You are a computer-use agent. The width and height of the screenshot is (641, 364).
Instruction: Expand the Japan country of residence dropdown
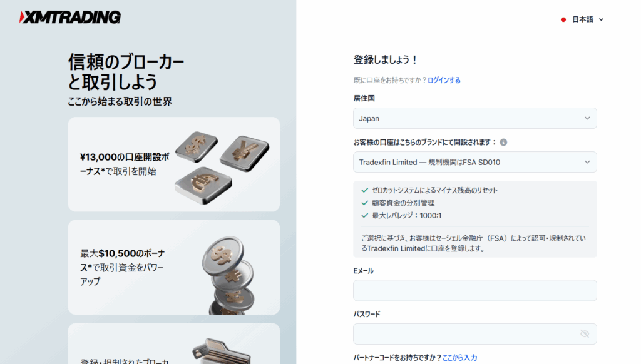tap(475, 118)
